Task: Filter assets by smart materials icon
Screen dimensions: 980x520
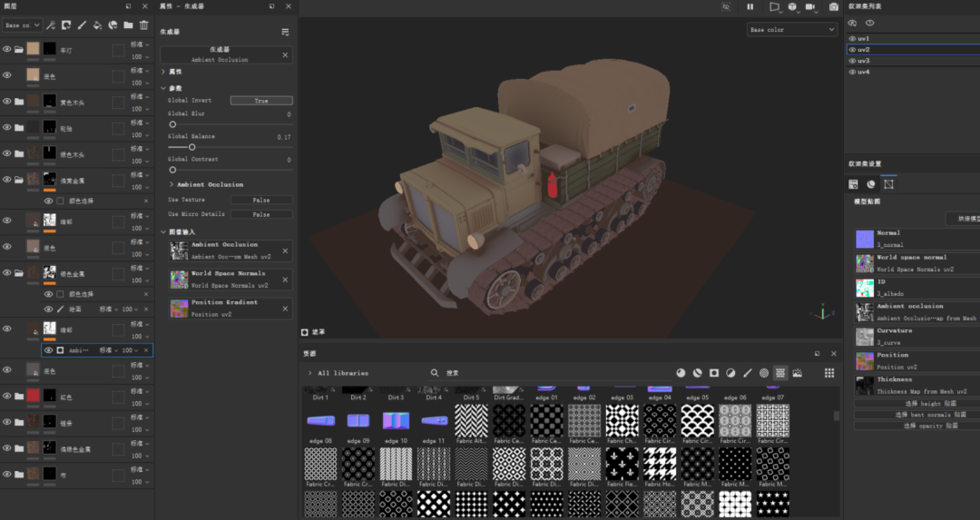Action: pos(698,373)
